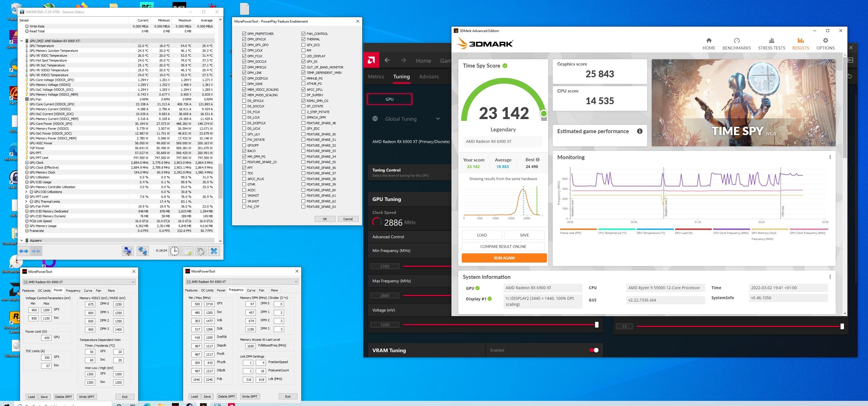This screenshot has width=868, height=406.
Task: Open OC Limits tab in left MorePowerTool
Action: pyautogui.click(x=44, y=291)
